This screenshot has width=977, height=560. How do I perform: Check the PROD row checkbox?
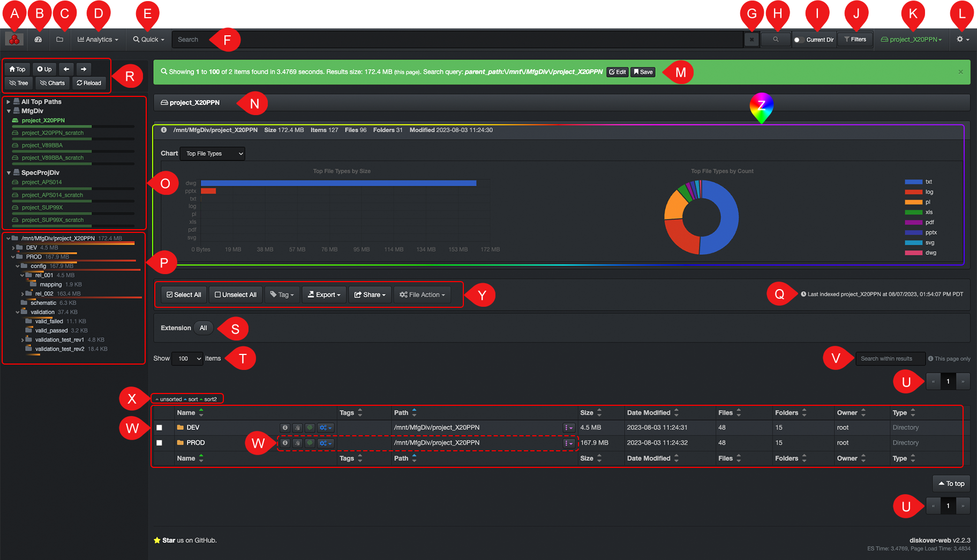tap(159, 443)
